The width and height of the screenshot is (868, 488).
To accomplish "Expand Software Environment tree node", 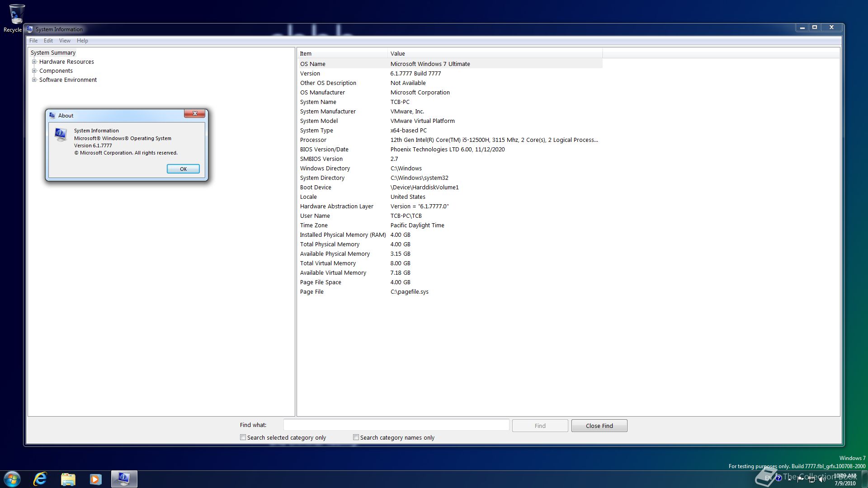I will [x=34, y=80].
